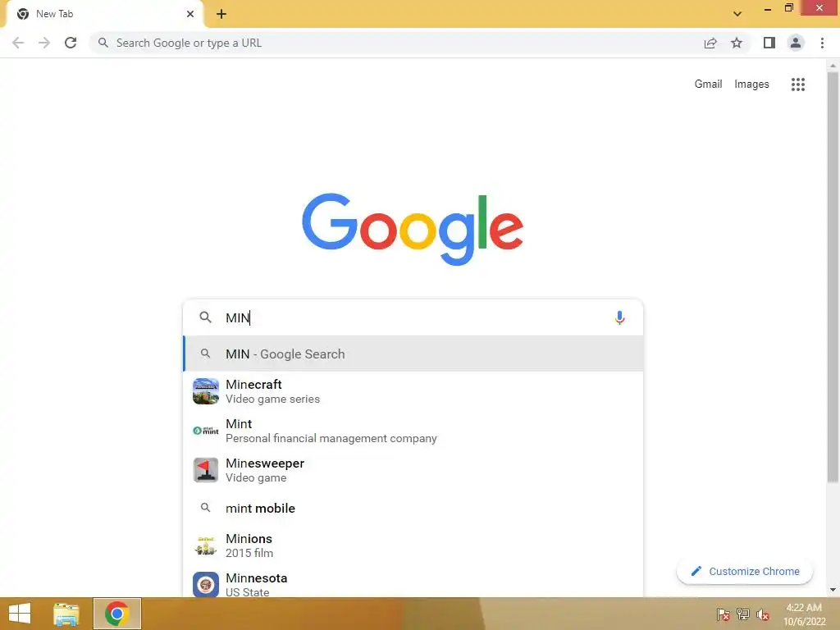Open a new tab with plus button

pyautogui.click(x=221, y=14)
